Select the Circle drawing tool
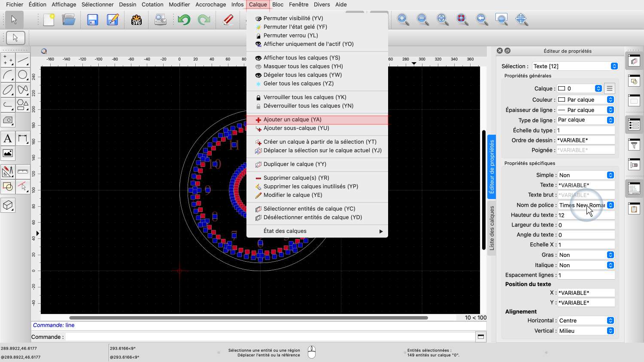 pos(23,75)
